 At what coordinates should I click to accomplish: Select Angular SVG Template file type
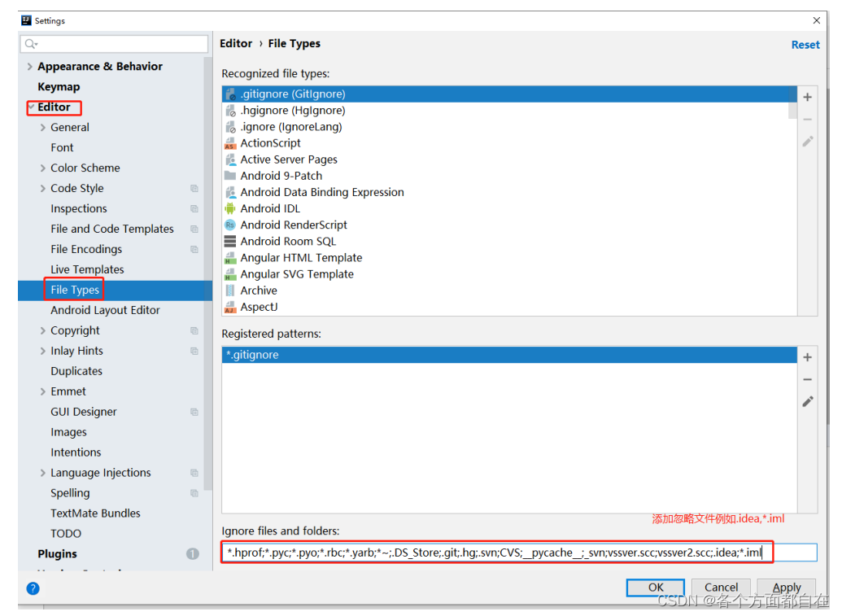click(297, 274)
